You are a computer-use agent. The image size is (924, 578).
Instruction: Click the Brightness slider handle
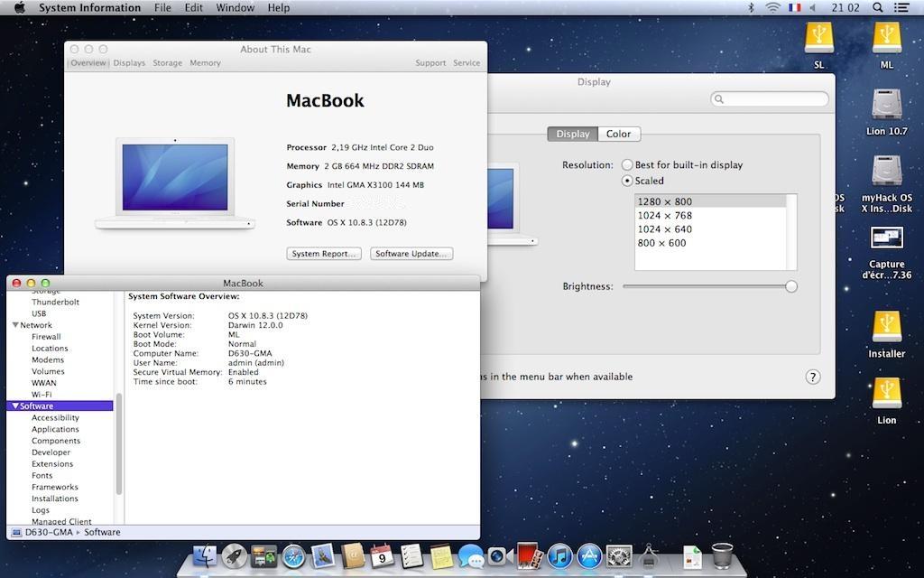pos(790,286)
